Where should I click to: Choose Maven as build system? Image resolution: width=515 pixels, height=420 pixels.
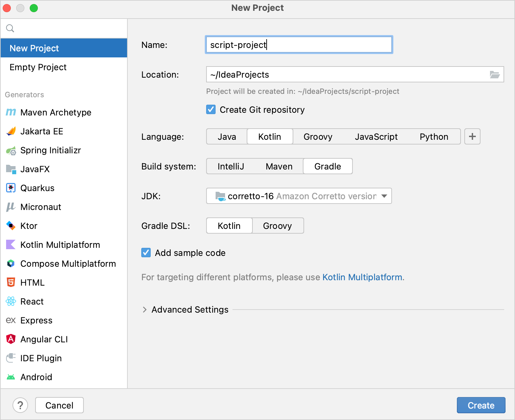(279, 166)
